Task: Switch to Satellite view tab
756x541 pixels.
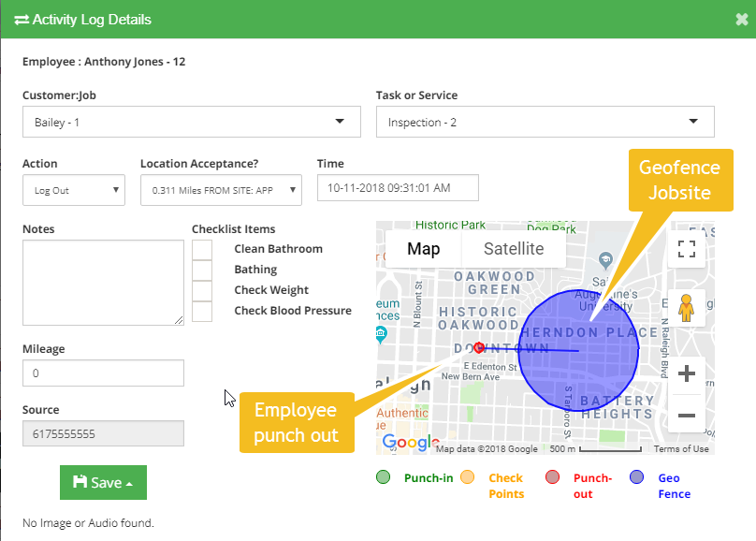Action: tap(514, 249)
